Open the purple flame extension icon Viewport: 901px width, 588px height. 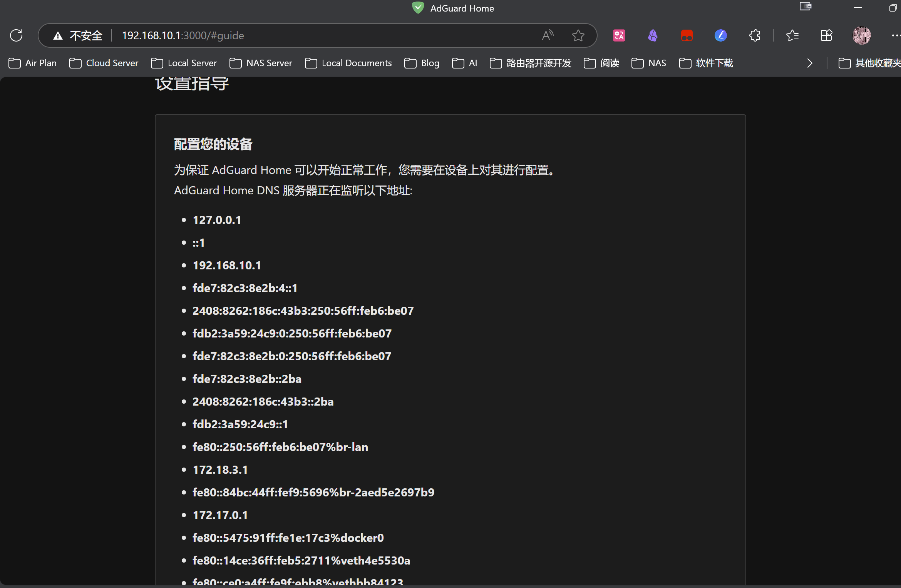[653, 35]
